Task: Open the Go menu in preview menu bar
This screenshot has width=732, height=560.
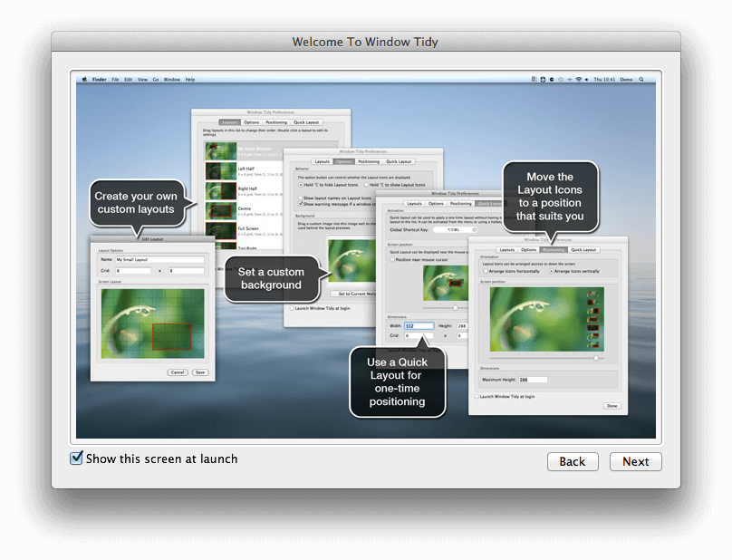Action: pyautogui.click(x=156, y=80)
